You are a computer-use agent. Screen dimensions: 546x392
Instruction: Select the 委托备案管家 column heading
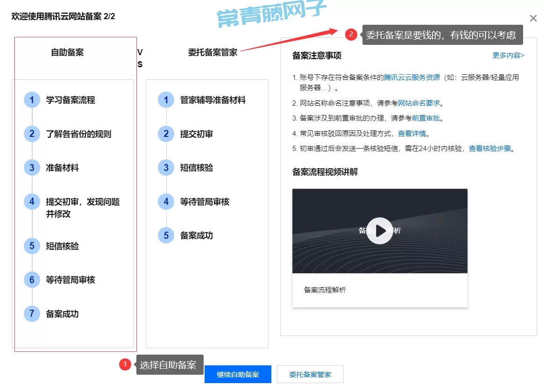pyautogui.click(x=213, y=52)
